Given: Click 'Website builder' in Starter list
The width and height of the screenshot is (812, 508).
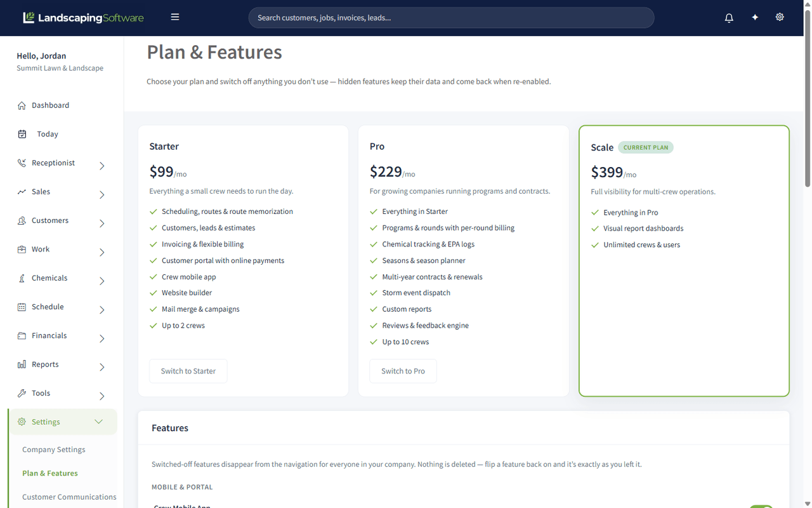Looking at the screenshot, I should coord(187,293).
